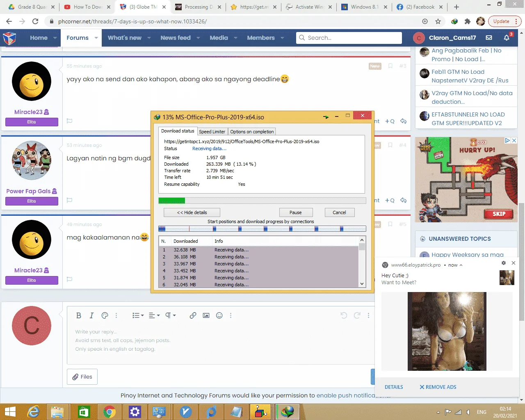Screen dimensions: 525x420
Task: Open the browser Extensions puzzle icon
Action: pos(467,21)
